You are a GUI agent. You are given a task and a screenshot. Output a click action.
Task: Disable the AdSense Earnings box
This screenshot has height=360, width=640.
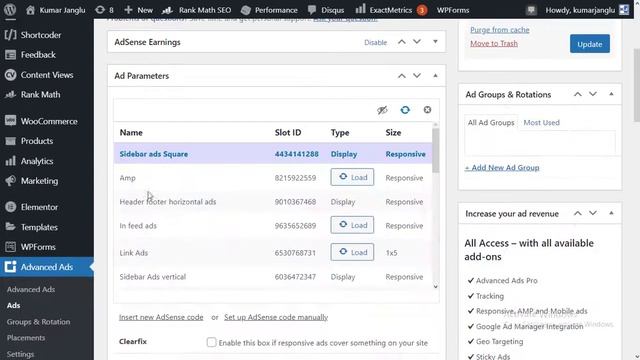click(x=375, y=42)
